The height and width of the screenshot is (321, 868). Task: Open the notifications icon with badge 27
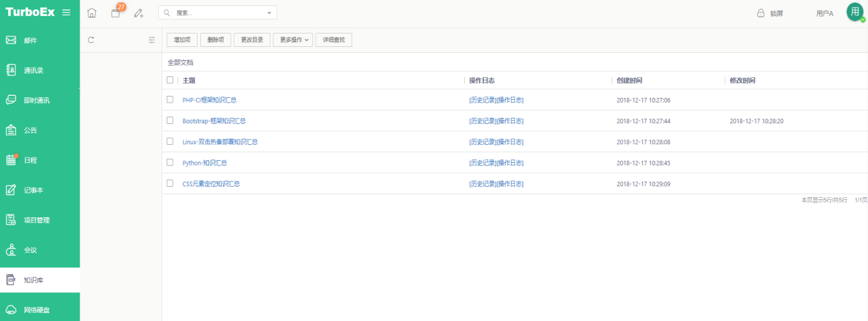pos(115,13)
